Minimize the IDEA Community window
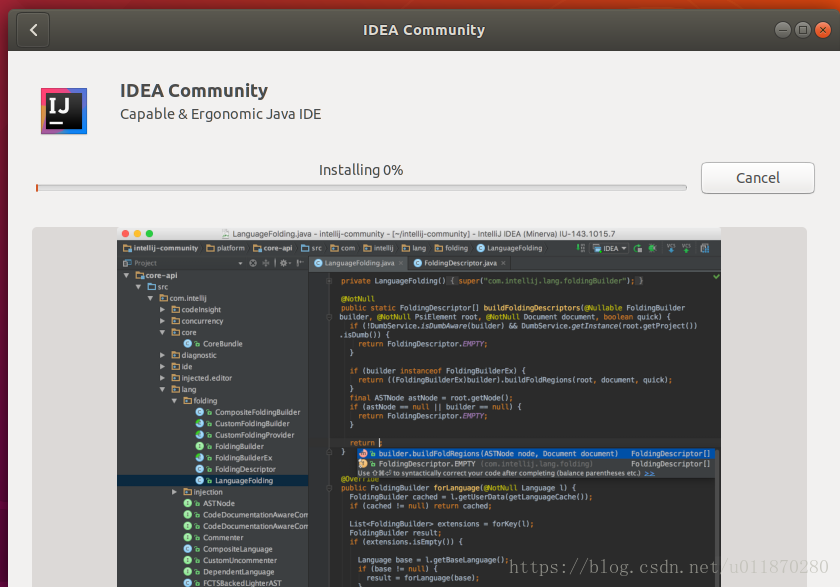This screenshot has height=587, width=840. (783, 29)
